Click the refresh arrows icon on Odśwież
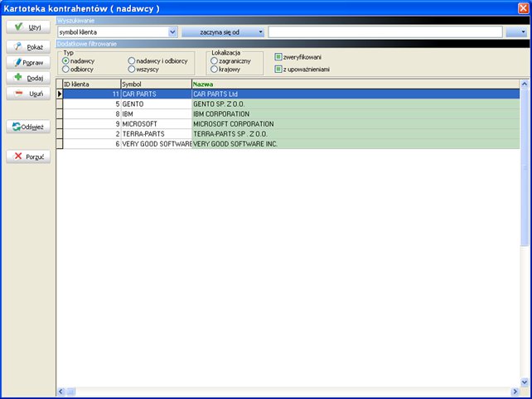 (x=17, y=127)
